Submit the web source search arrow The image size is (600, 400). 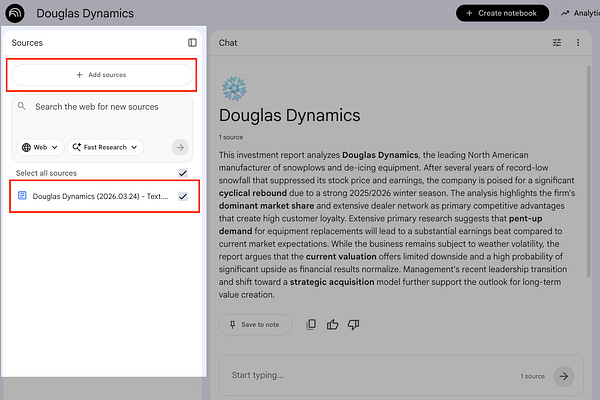tap(180, 147)
